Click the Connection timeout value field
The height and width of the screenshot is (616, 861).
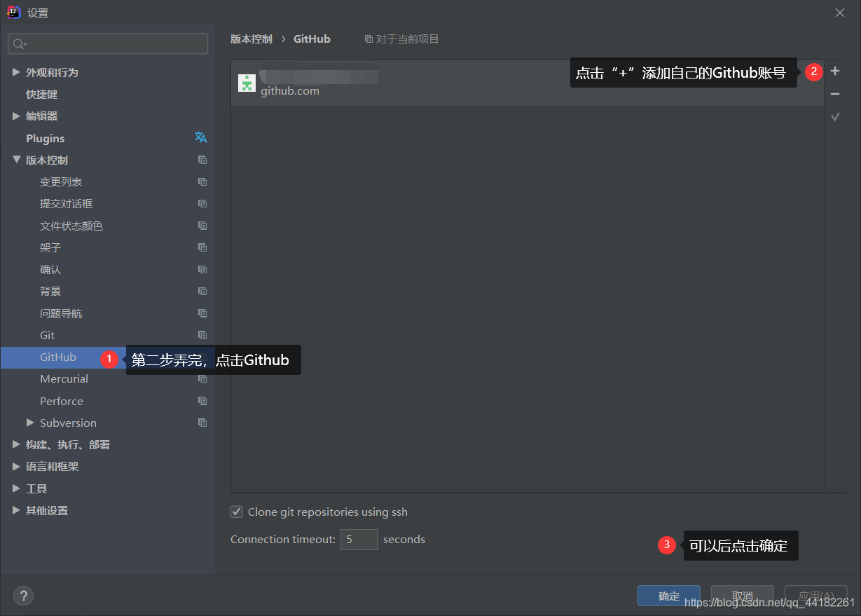tap(359, 540)
